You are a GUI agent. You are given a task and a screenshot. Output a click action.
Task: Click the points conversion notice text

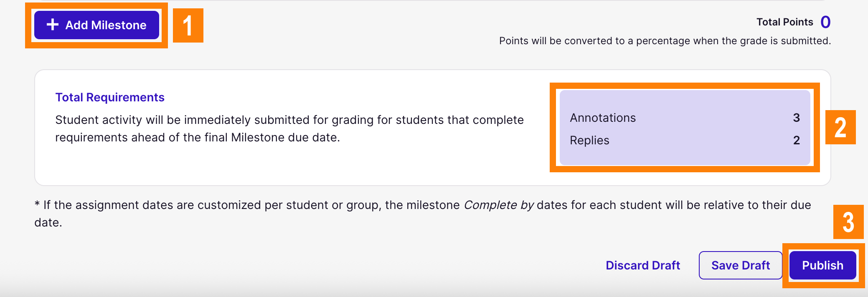point(665,41)
